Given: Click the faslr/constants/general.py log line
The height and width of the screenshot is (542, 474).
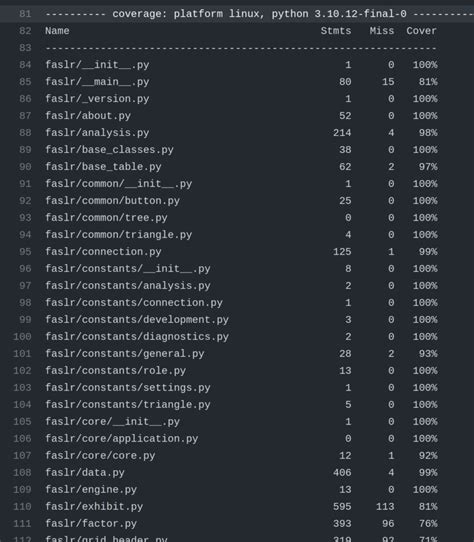Looking at the screenshot, I should tap(241, 354).
